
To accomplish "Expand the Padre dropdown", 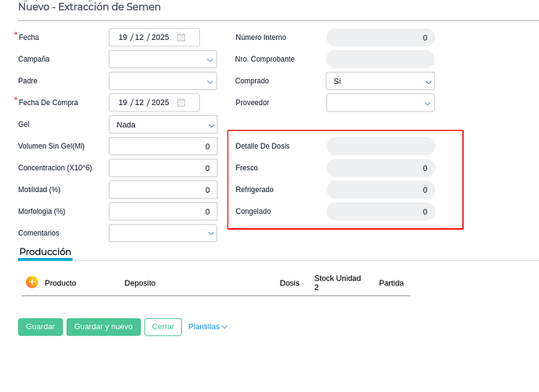I will [162, 81].
